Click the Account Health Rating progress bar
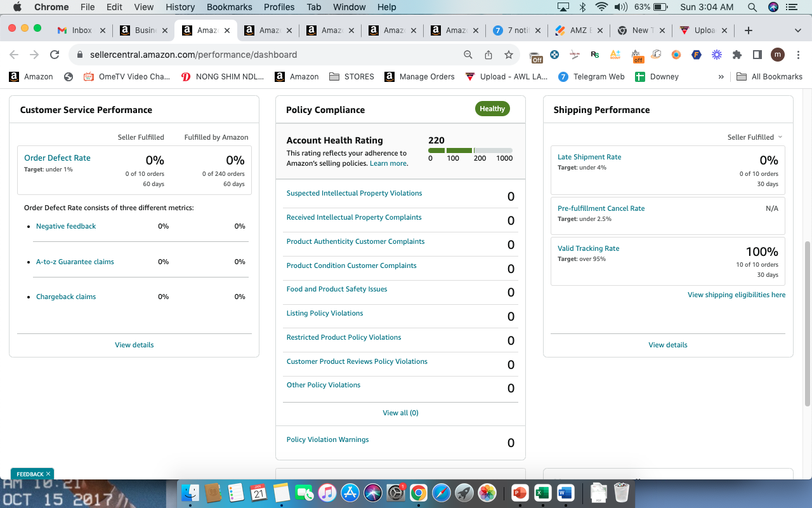The image size is (812, 508). [470, 150]
